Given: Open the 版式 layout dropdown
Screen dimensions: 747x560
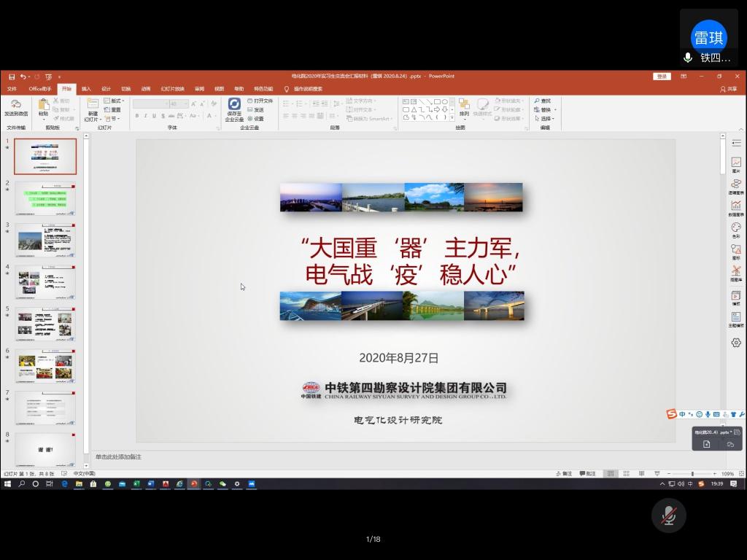Looking at the screenshot, I should coord(117,101).
